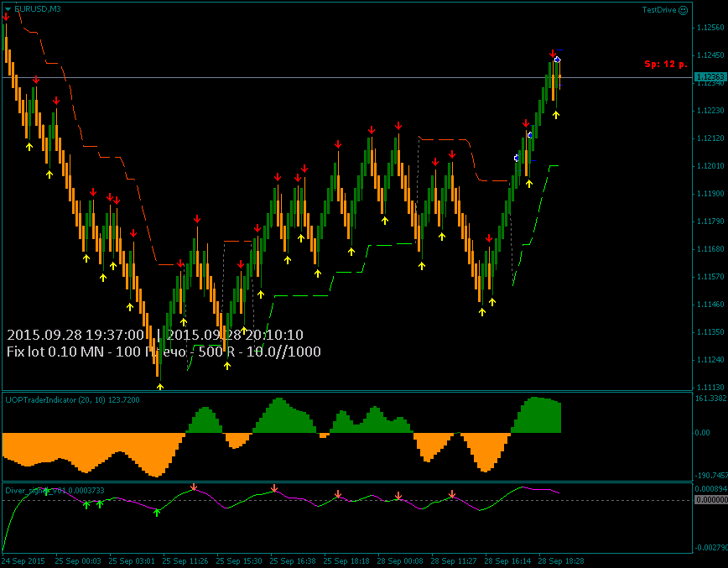The height and width of the screenshot is (568, 728).
Task: Click time axis label 25 Sep 15:30
Action: [x=239, y=561]
